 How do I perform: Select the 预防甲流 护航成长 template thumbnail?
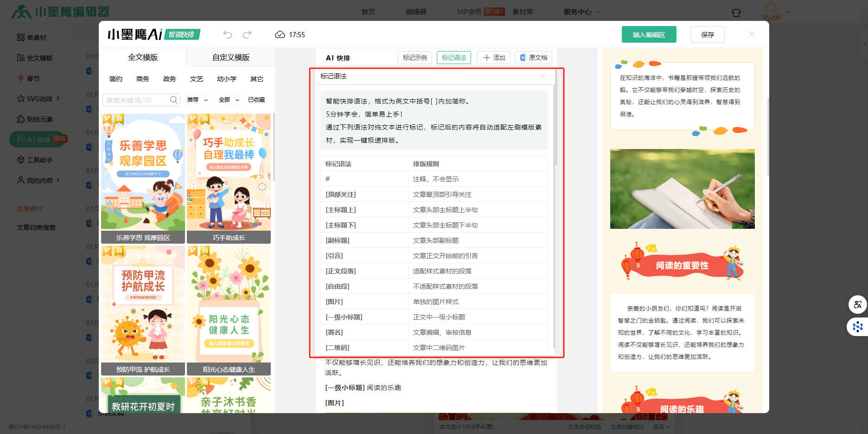(x=143, y=310)
